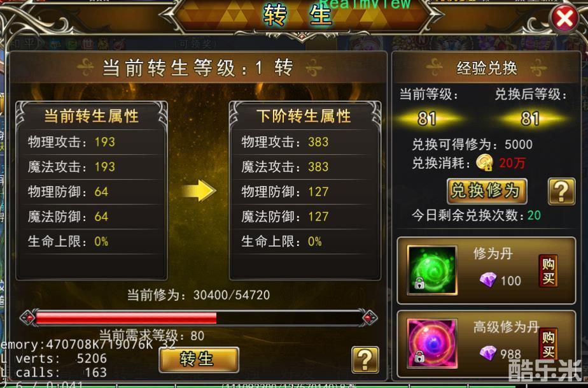Click the purple diamond icon priced 100
588x388 pixels.
click(488, 280)
